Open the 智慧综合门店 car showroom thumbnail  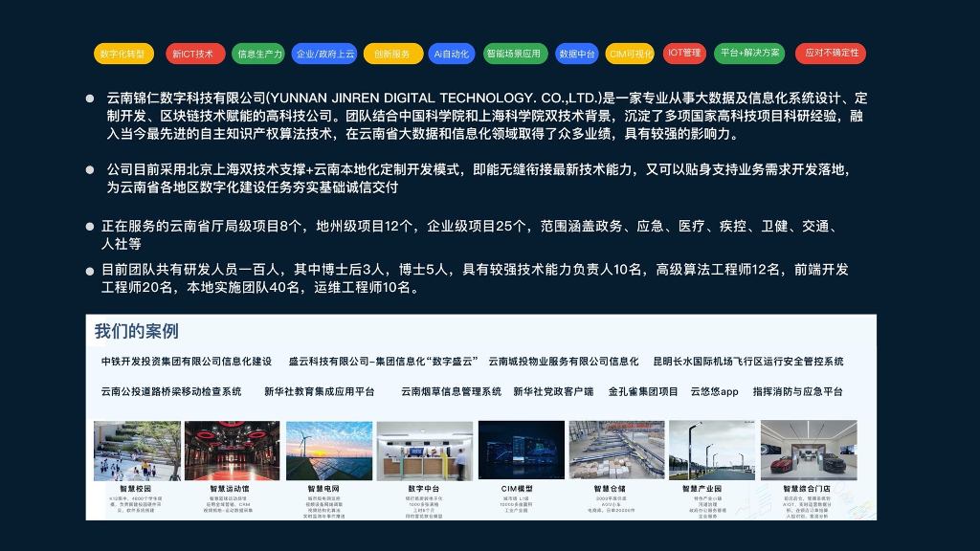coord(809,451)
